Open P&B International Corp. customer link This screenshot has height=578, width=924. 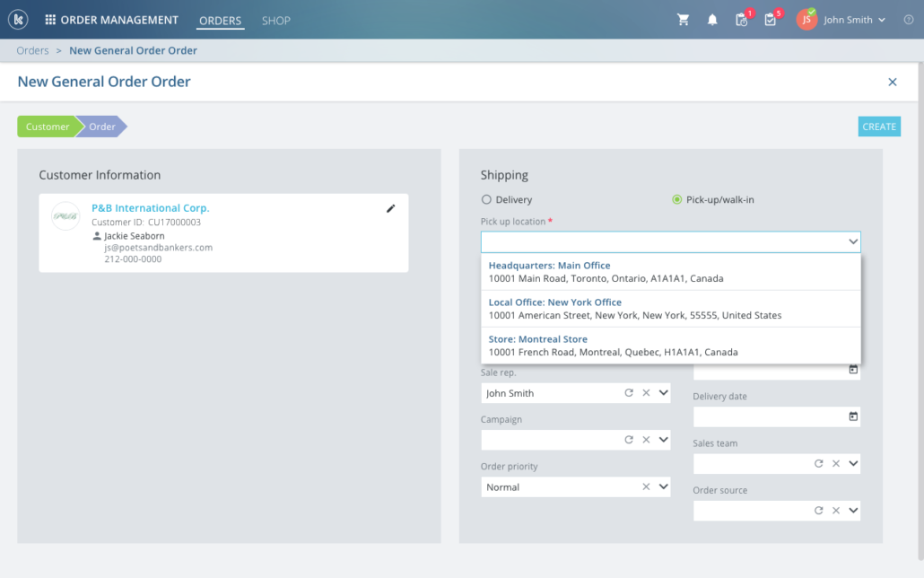tap(151, 208)
